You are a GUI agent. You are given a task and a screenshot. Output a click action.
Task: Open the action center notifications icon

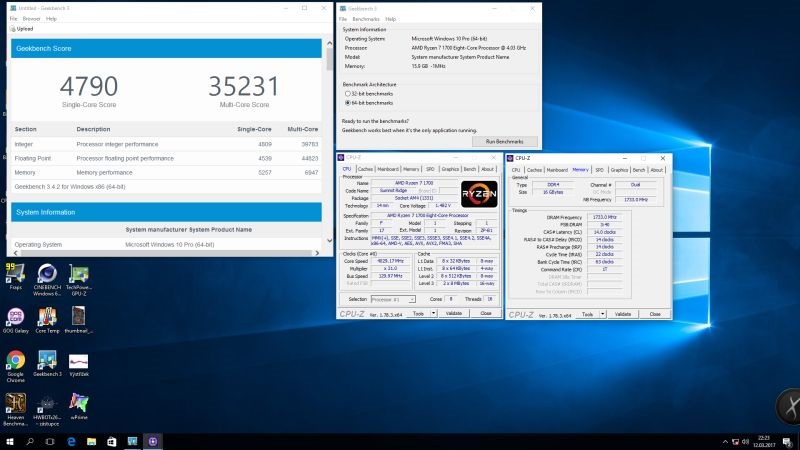pos(788,442)
